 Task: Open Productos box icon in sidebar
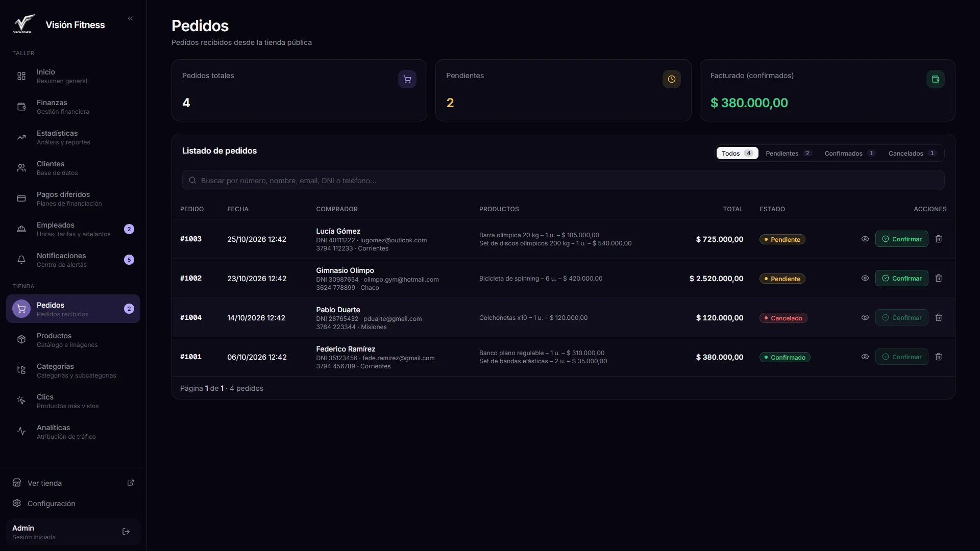pos(21,340)
